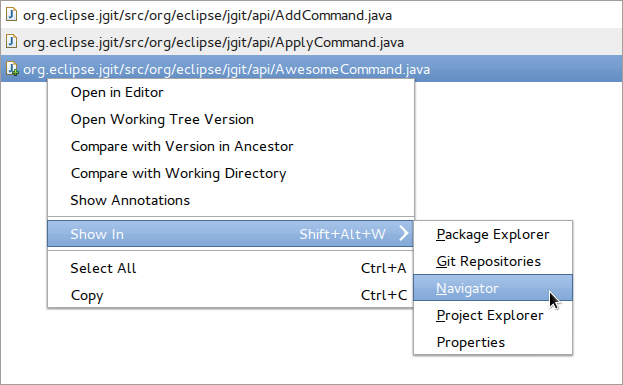This screenshot has width=623, height=385.
Task: Click the AwesomeCommand.java added-file icon
Action: pos(12,69)
